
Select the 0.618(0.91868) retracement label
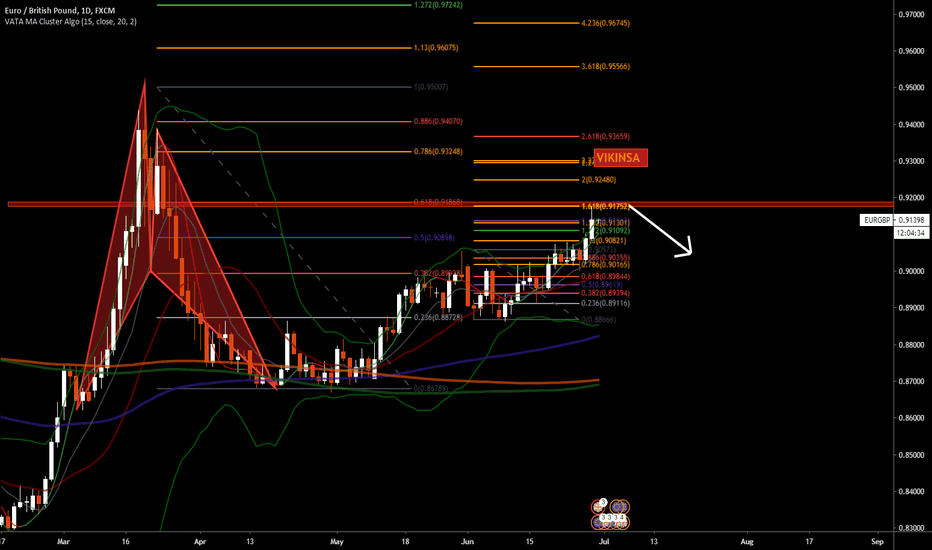[438, 202]
